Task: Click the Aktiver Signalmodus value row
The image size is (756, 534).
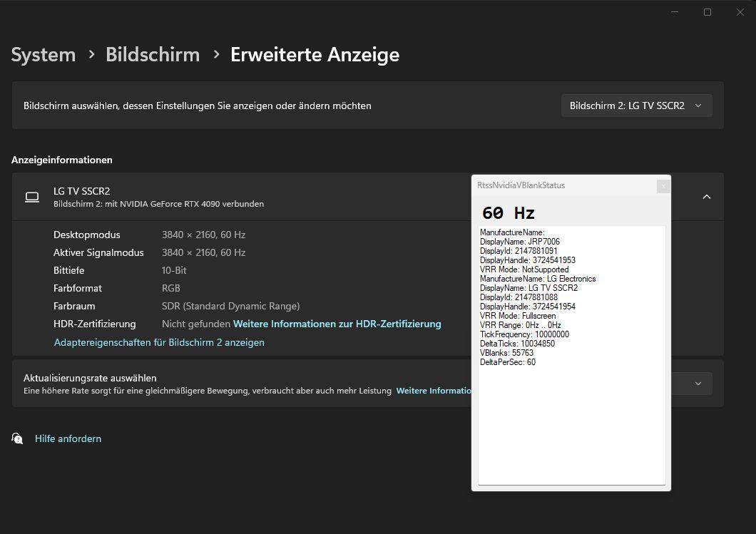Action: click(x=203, y=252)
